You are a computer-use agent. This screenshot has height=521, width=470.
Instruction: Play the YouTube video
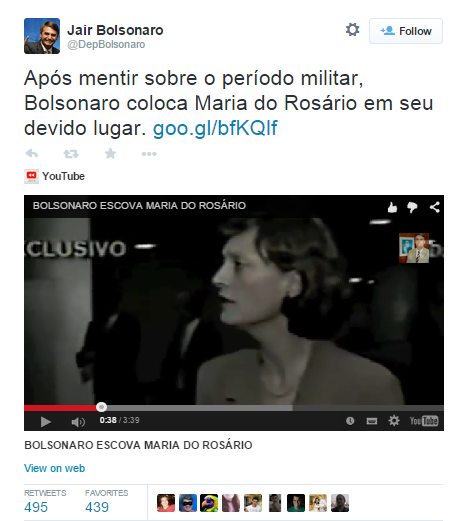tap(45, 422)
